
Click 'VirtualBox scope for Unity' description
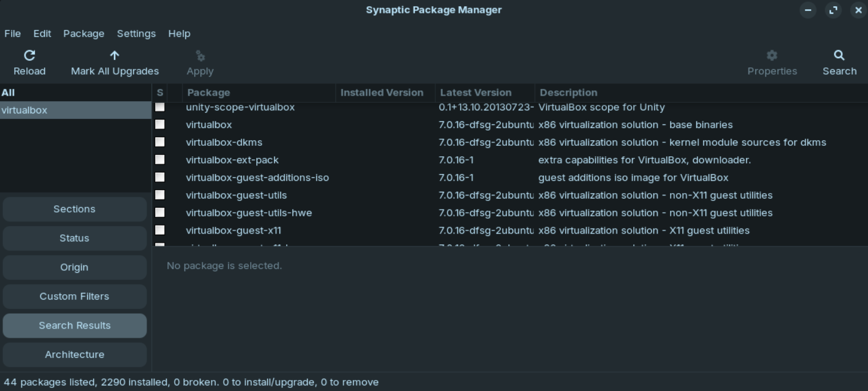click(601, 107)
